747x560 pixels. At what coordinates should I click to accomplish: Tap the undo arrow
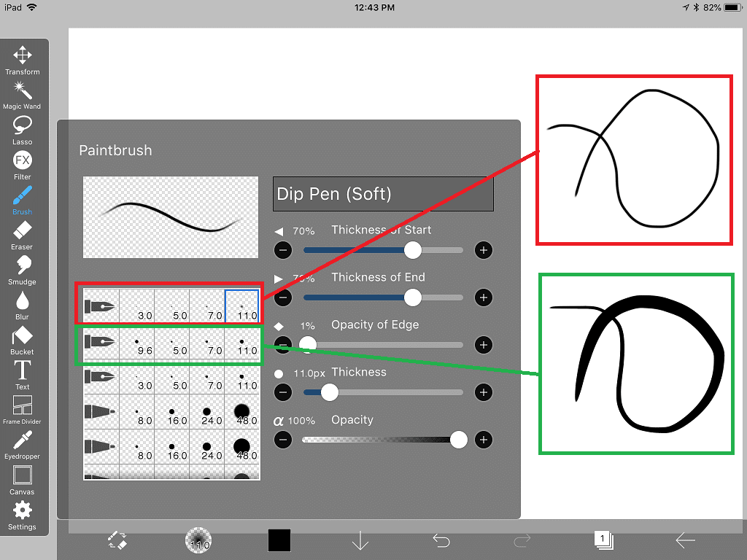[x=441, y=540]
